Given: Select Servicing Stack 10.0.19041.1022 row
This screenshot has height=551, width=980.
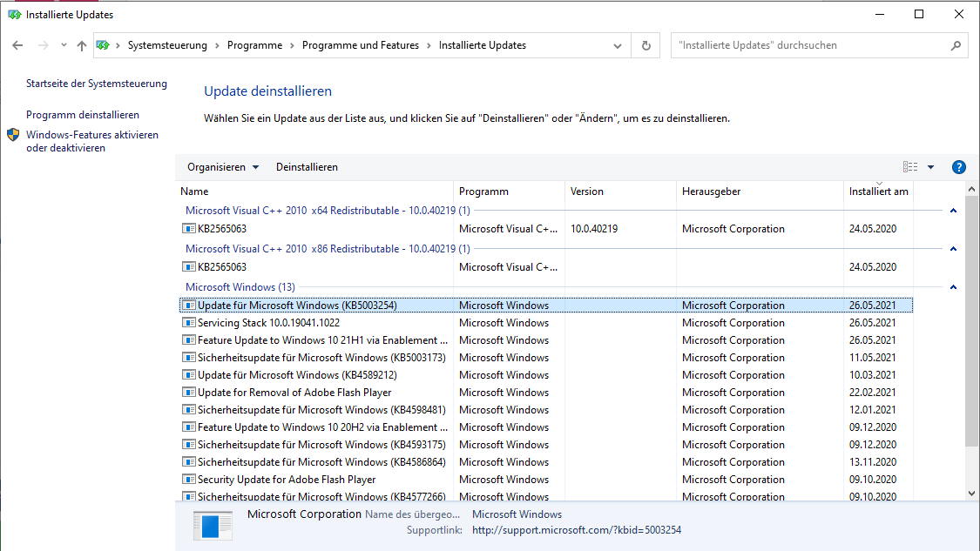Looking at the screenshot, I should [x=545, y=323].
